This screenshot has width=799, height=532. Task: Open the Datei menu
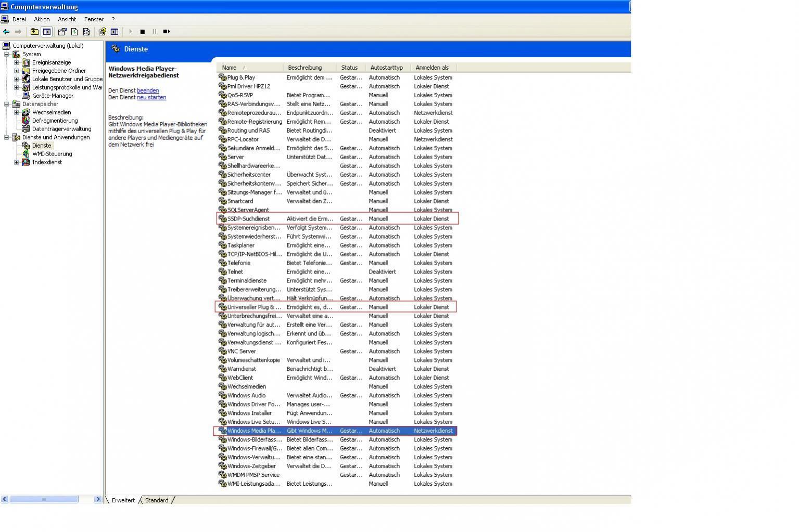tap(19, 19)
